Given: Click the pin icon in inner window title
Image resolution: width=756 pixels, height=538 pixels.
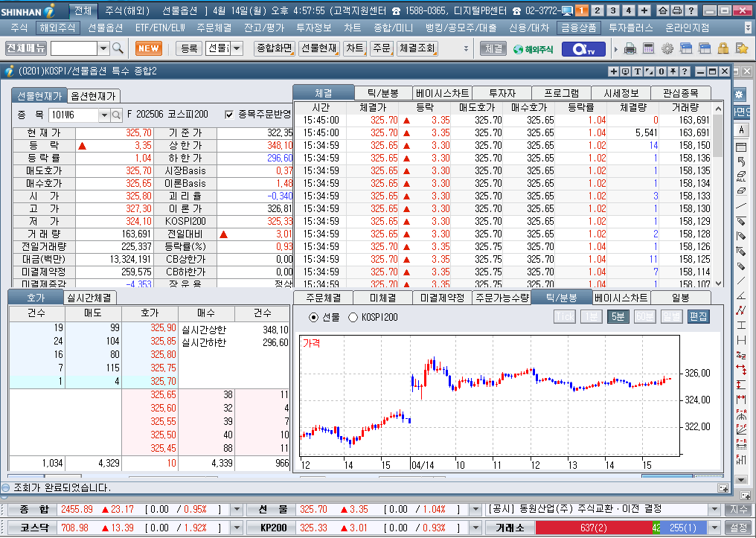Looking at the screenshot, I should pyautogui.click(x=673, y=71).
